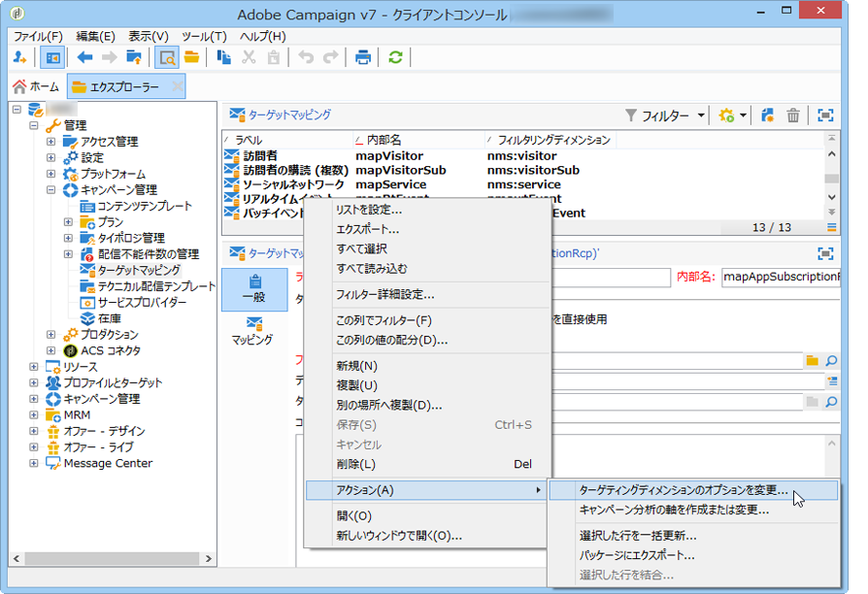Click the first magnifier icon in the form
868x594 pixels.
(x=831, y=360)
